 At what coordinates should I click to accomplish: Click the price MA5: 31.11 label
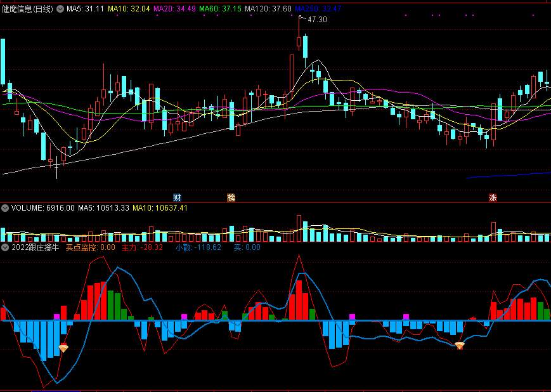86,9
